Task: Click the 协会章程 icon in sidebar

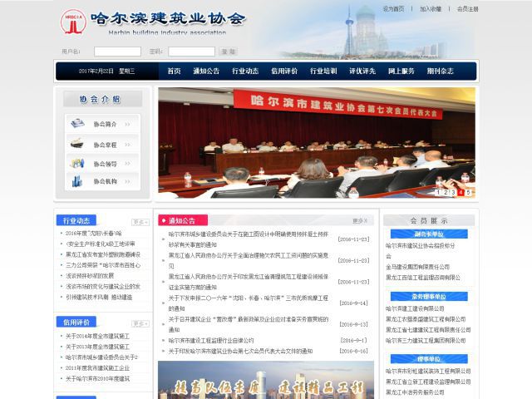Action: click(78, 144)
